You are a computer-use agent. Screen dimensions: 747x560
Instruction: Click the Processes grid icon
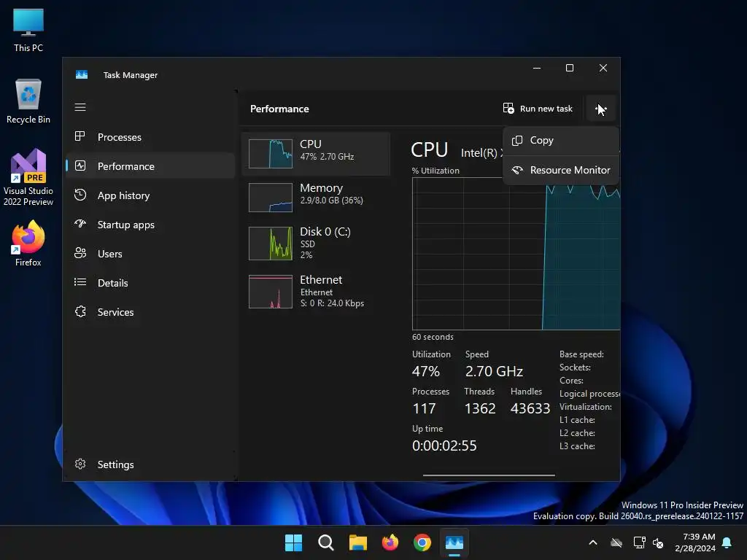(x=80, y=136)
